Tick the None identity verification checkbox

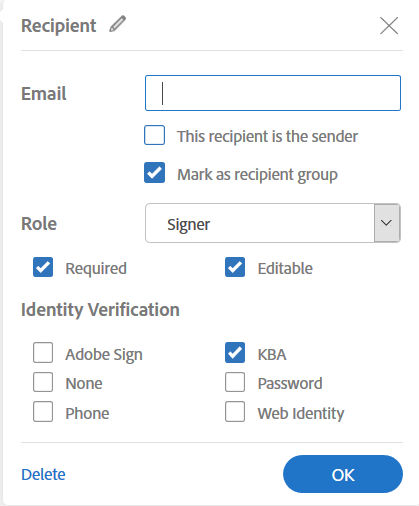click(x=43, y=382)
